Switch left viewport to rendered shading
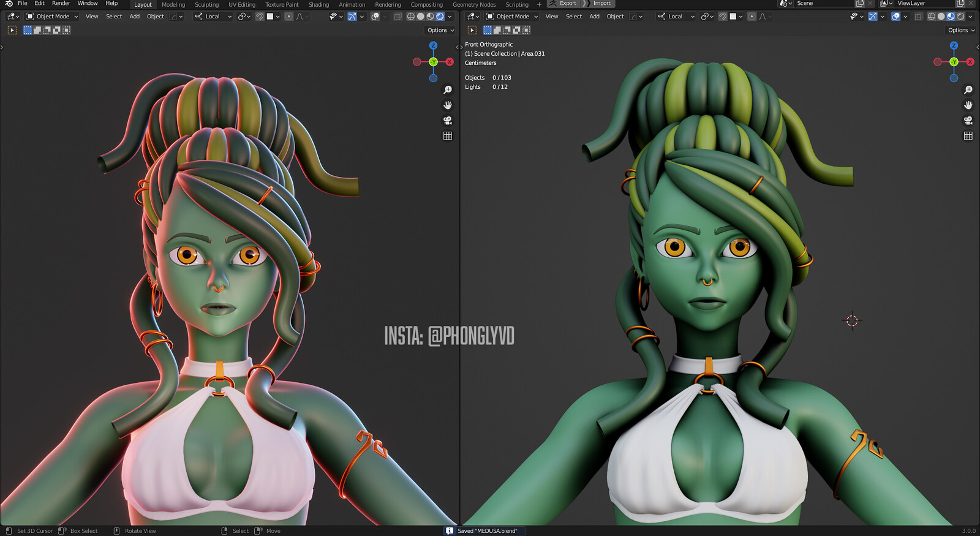 pyautogui.click(x=440, y=17)
